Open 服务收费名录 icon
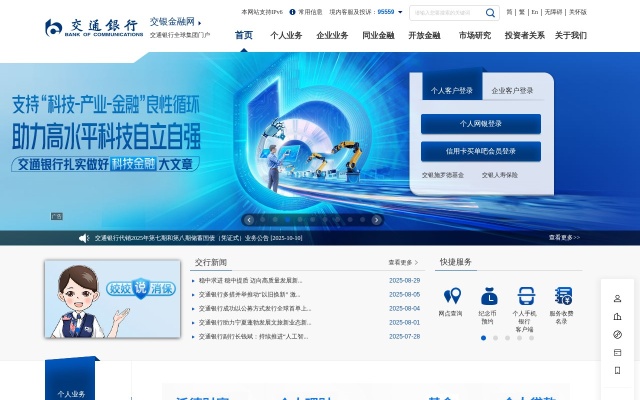 [x=563, y=296]
